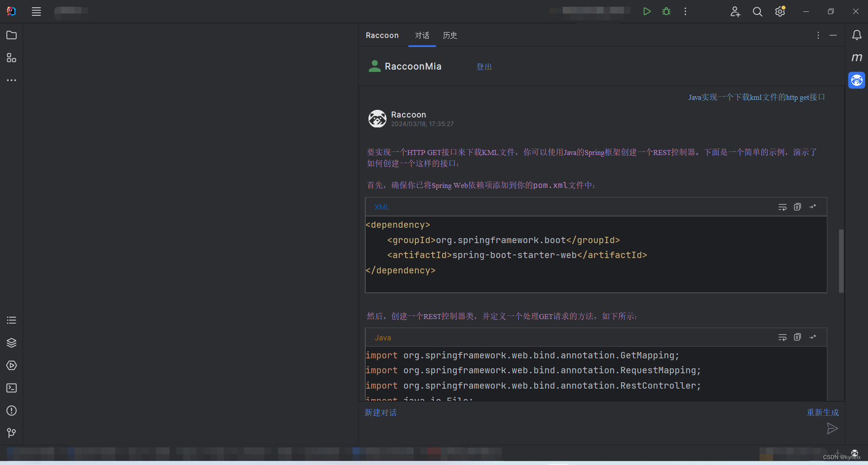The height and width of the screenshot is (465, 868).
Task: Open Raccoon panel options menu
Action: click(x=818, y=35)
